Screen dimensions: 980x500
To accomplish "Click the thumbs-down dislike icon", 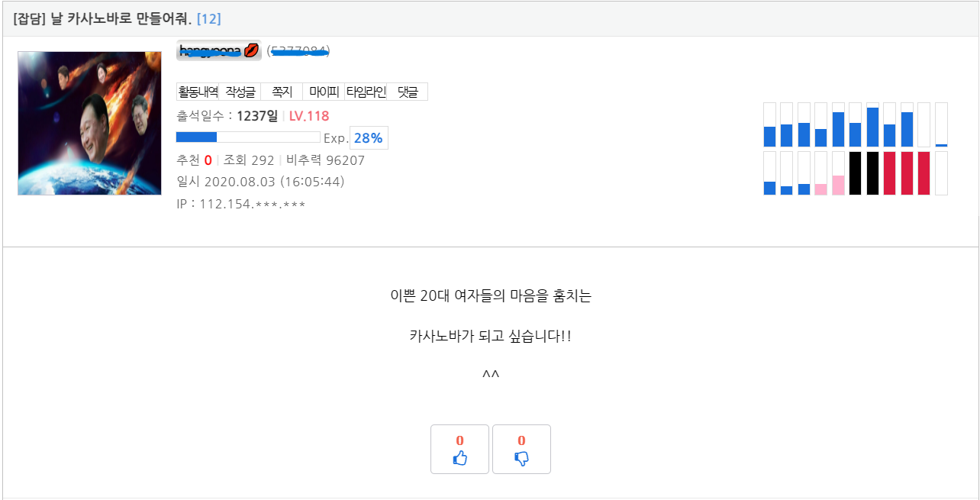I will click(521, 458).
